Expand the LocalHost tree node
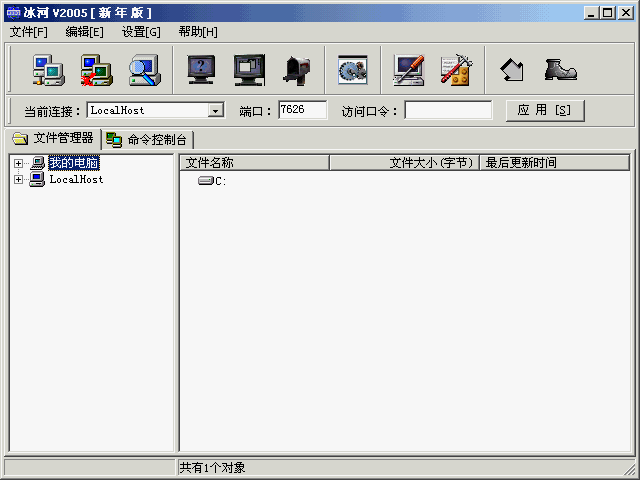Screen dimensions: 640x480 pyautogui.click(x=18, y=180)
